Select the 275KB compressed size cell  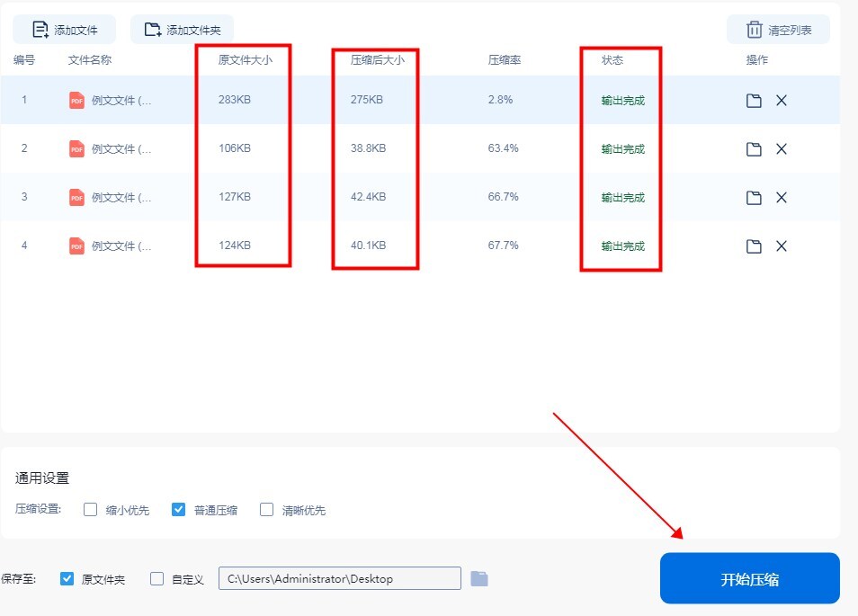(x=367, y=100)
